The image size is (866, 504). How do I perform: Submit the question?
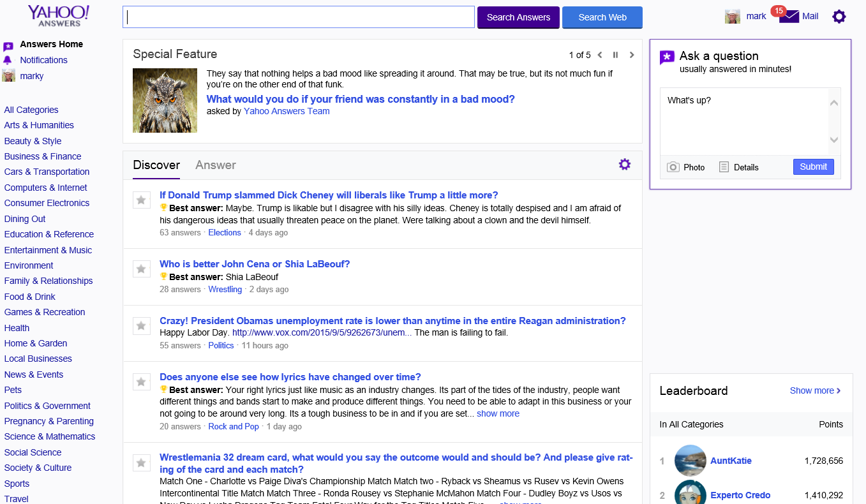pos(813,167)
